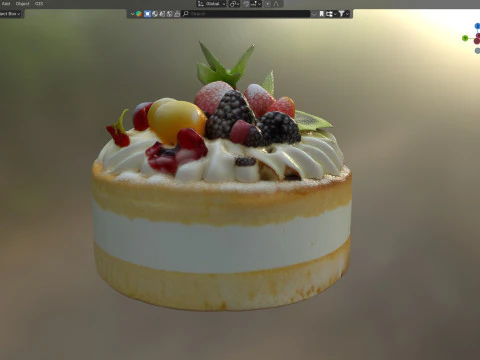Image resolution: width=480 pixels, height=360 pixels.
Task: Open the Select Box tool dropdown
Action: [x=10, y=14]
